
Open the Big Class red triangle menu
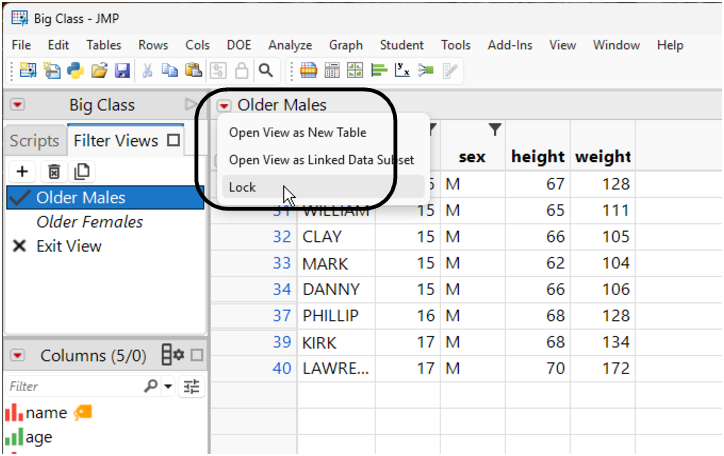(18, 105)
